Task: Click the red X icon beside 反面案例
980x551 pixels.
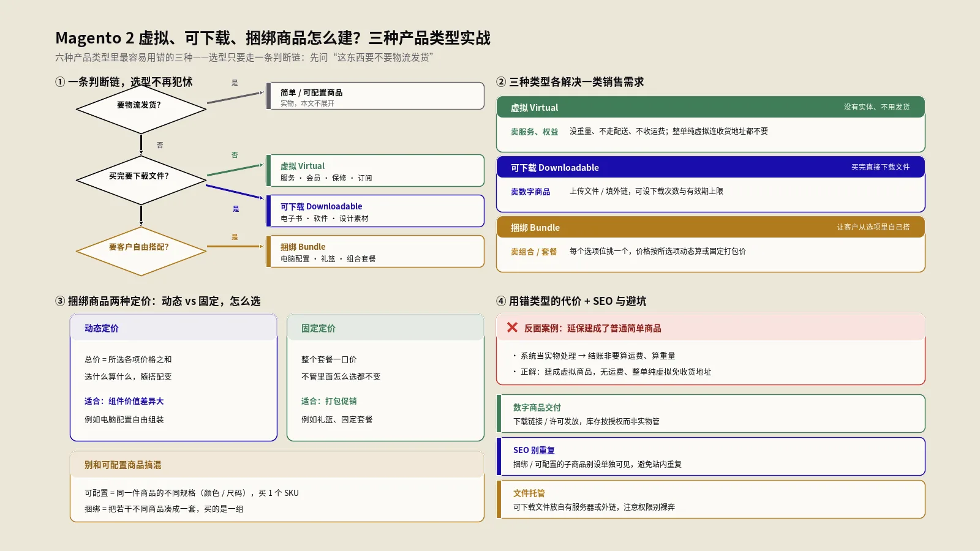Action: [x=512, y=328]
